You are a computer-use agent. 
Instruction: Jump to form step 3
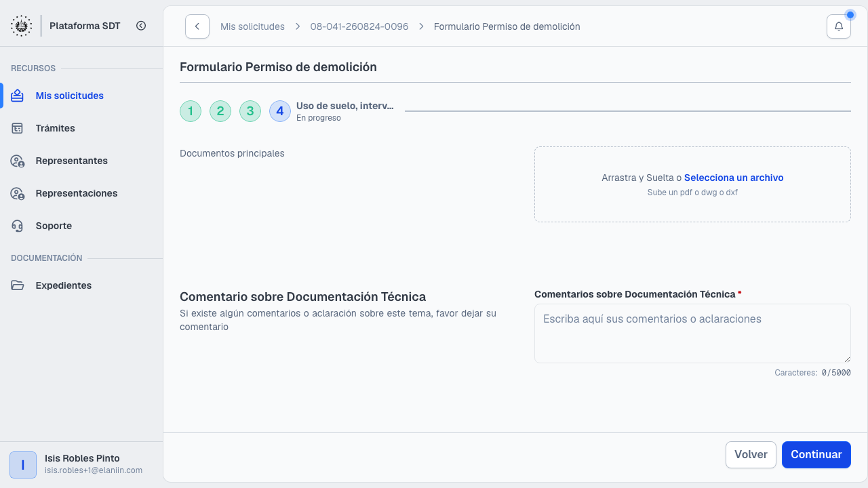pyautogui.click(x=250, y=111)
